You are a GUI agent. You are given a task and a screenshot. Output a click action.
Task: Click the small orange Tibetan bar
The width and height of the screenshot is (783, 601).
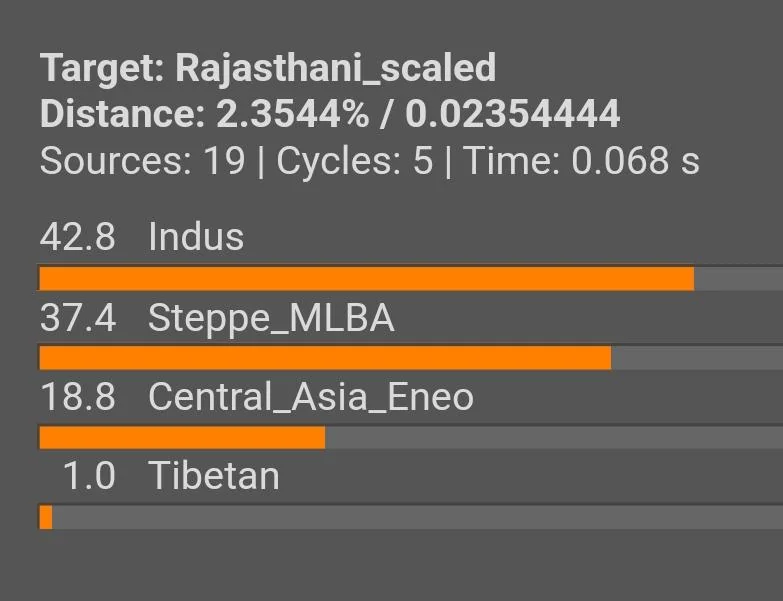coord(46,517)
